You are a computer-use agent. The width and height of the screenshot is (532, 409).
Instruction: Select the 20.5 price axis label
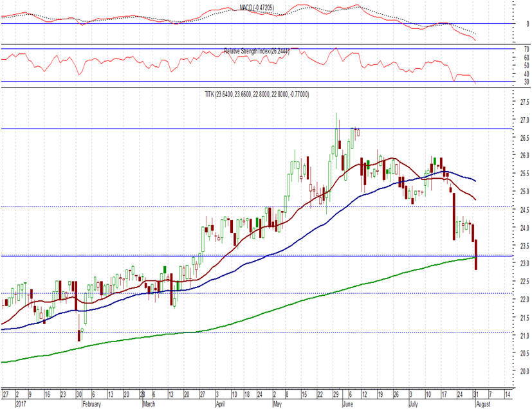tap(524, 354)
